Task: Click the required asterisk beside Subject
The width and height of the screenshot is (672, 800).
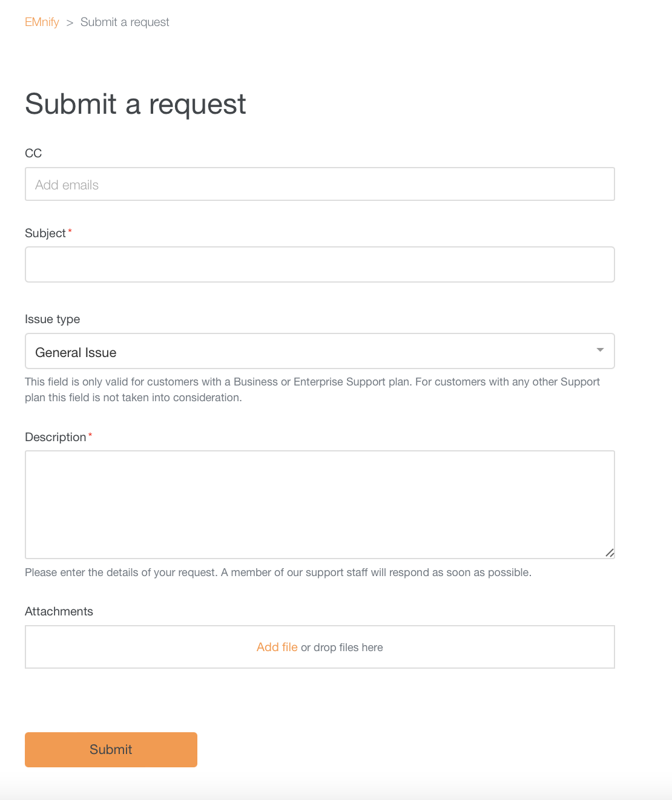Action: pyautogui.click(x=70, y=230)
